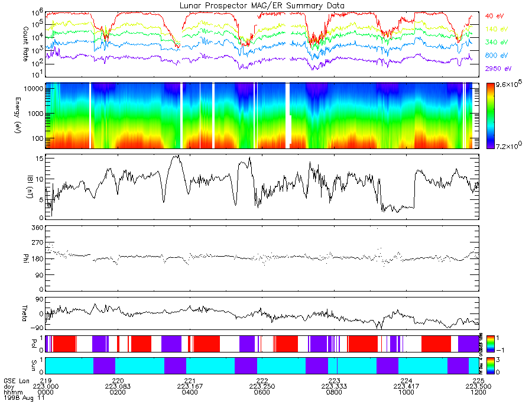
Task: Click the '|B| (nT)' axis label
Action: (30, 187)
